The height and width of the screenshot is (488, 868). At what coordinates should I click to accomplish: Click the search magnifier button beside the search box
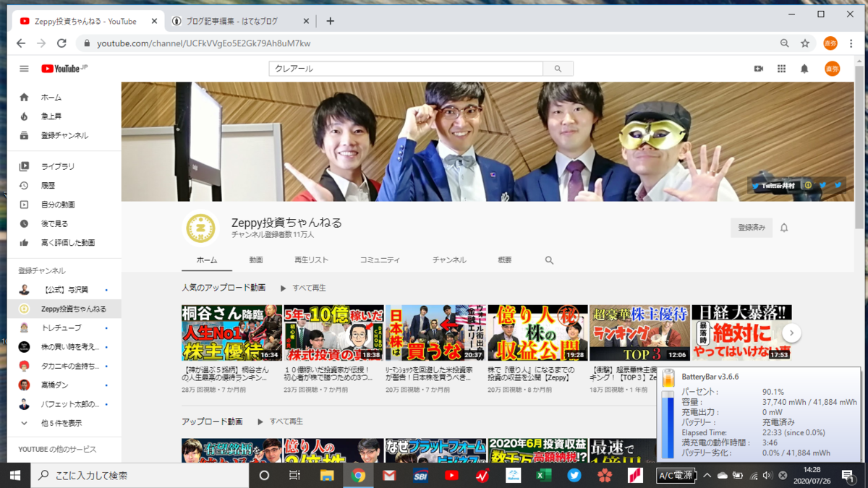(x=558, y=69)
